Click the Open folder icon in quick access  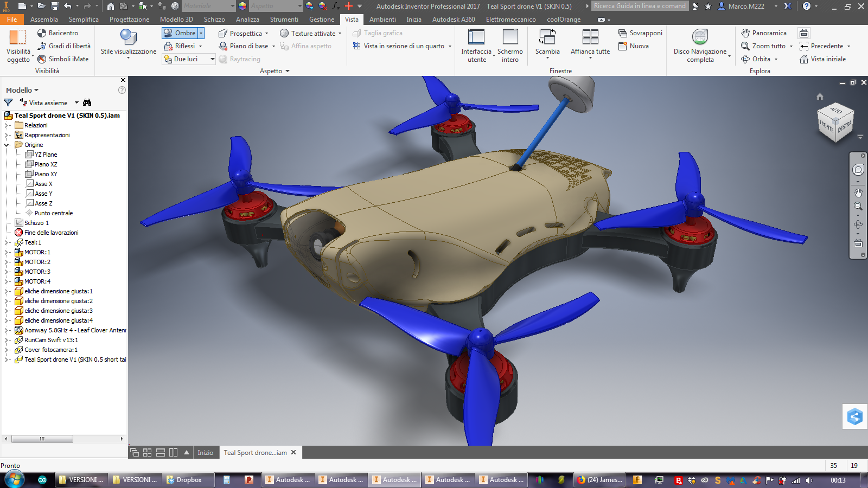click(x=41, y=6)
